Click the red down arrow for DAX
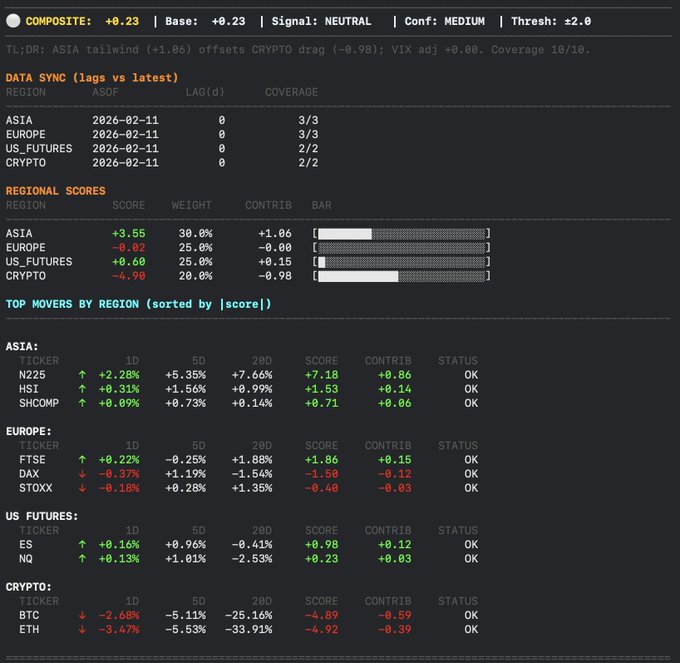This screenshot has width=680, height=663. 82,474
